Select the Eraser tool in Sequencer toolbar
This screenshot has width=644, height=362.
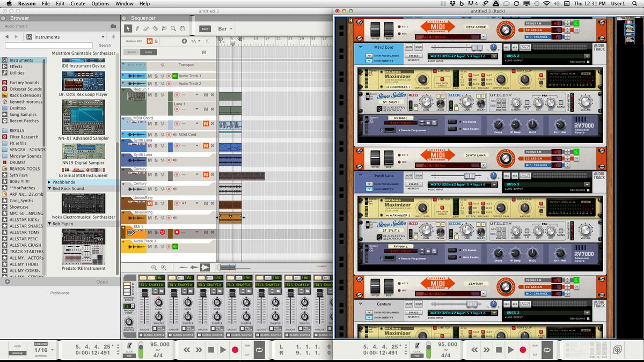[x=146, y=28]
